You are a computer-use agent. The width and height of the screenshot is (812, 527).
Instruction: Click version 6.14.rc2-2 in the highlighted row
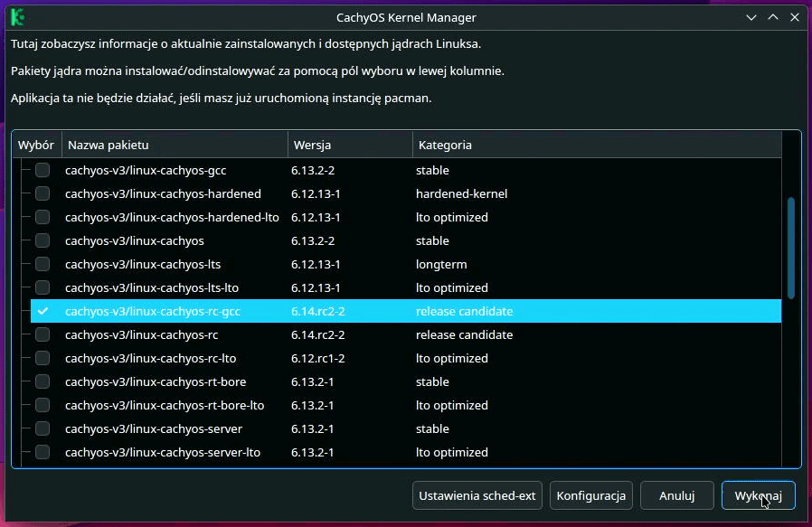[318, 312]
